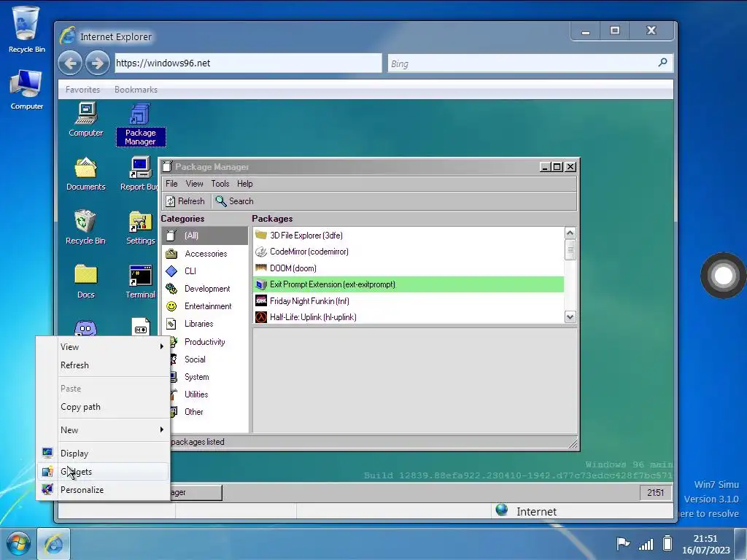The image size is (747, 560).
Task: Select Friday Night Funkin (fnf) package
Action: (409, 301)
